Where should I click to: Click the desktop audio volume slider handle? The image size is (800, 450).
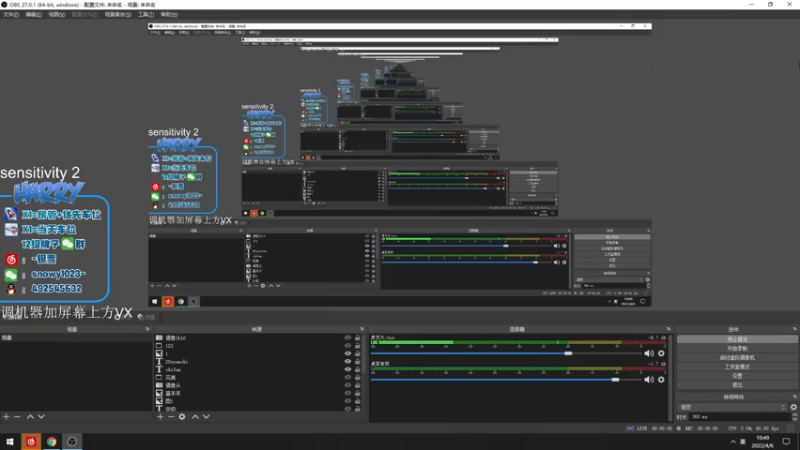click(x=615, y=380)
